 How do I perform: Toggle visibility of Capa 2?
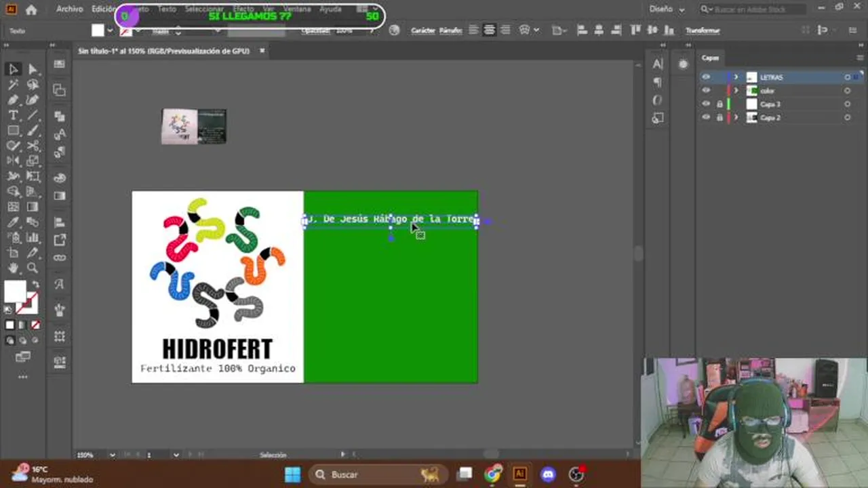click(x=706, y=117)
